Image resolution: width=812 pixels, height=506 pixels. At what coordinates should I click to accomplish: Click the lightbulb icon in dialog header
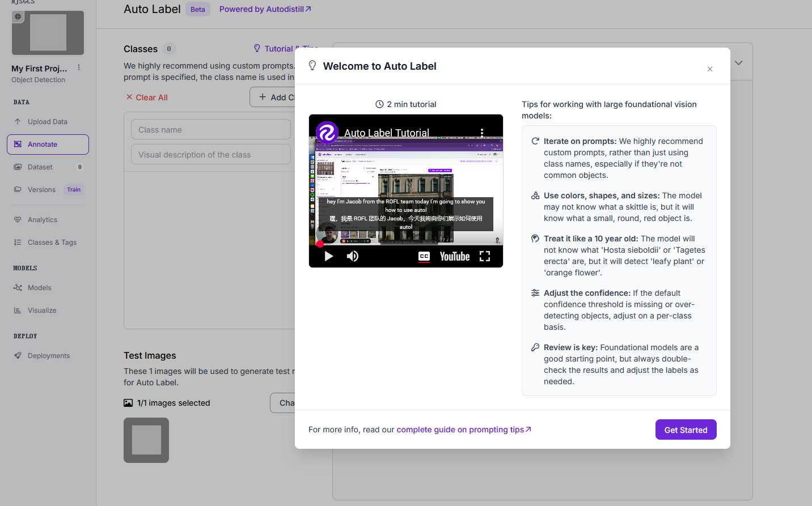[x=312, y=66]
